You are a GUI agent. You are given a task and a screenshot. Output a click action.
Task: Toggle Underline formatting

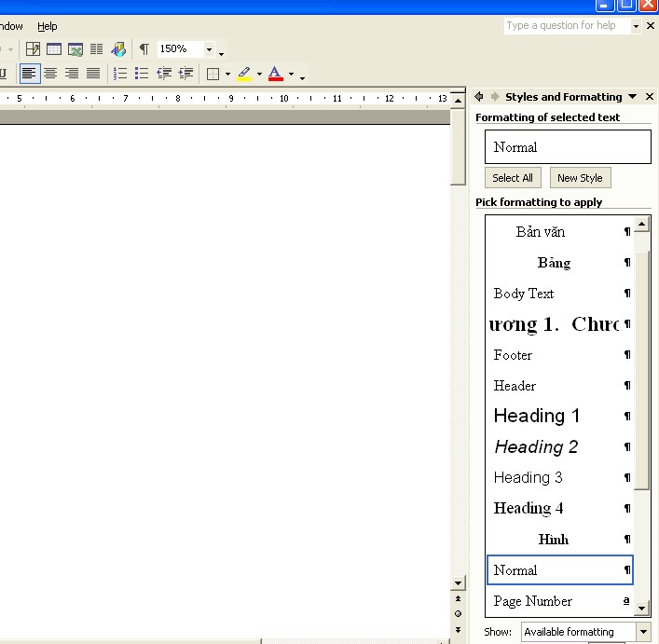pos(4,74)
